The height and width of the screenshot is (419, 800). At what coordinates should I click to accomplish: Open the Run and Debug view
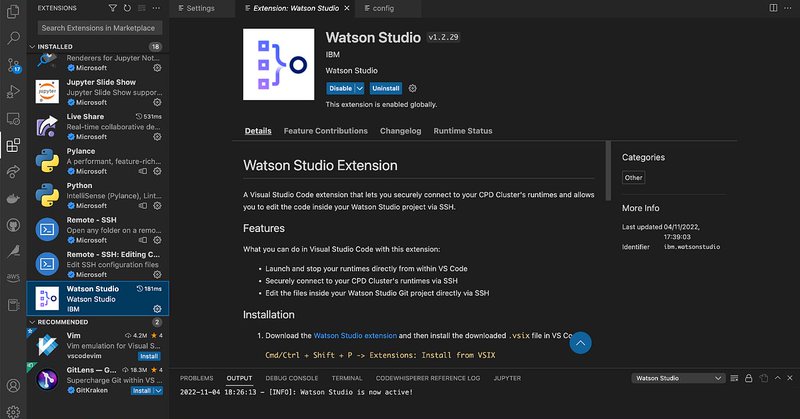tap(13, 91)
